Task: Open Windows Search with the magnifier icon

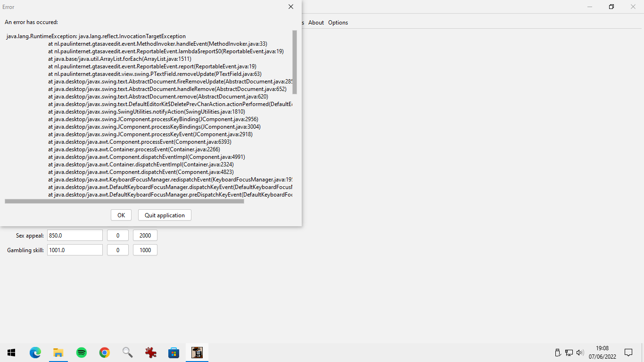Action: pos(127,352)
